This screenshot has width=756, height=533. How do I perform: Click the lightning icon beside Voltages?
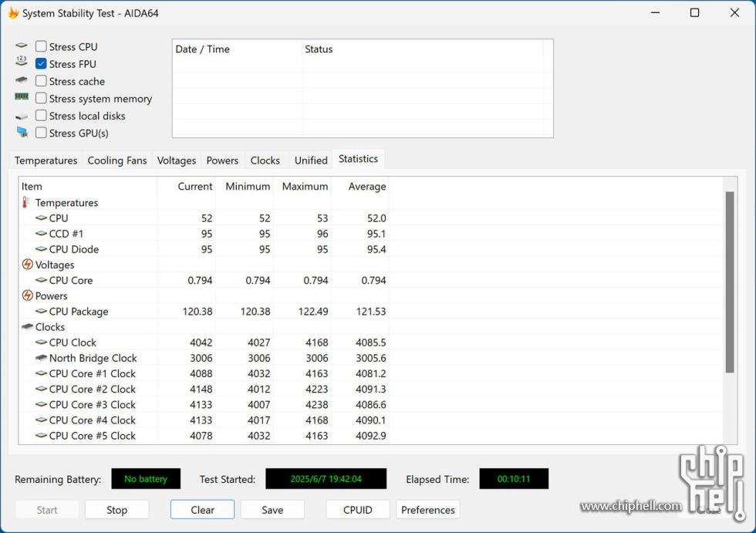click(28, 265)
